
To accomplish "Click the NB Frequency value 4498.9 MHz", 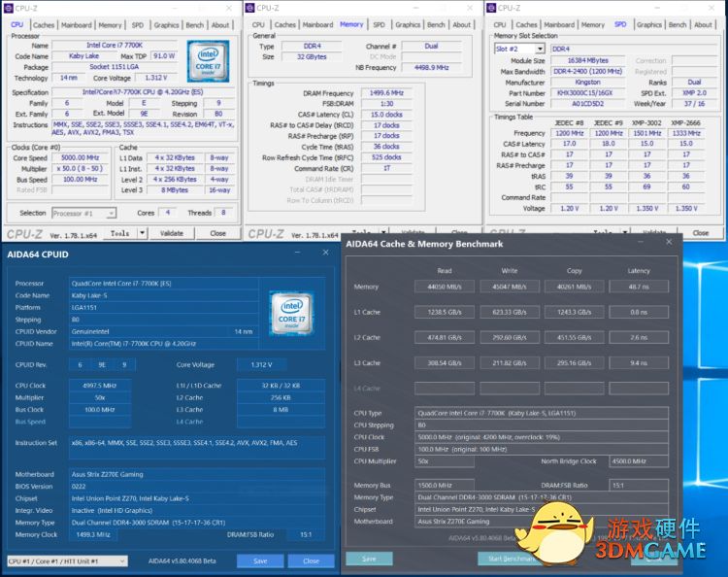I will coord(431,67).
